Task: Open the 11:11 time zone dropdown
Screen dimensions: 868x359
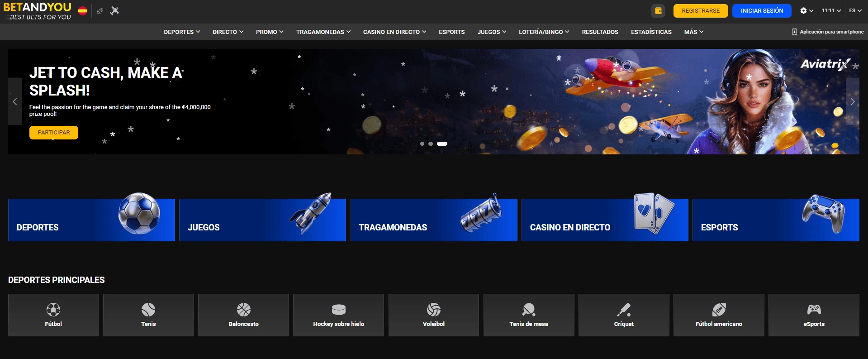Action: [831, 10]
